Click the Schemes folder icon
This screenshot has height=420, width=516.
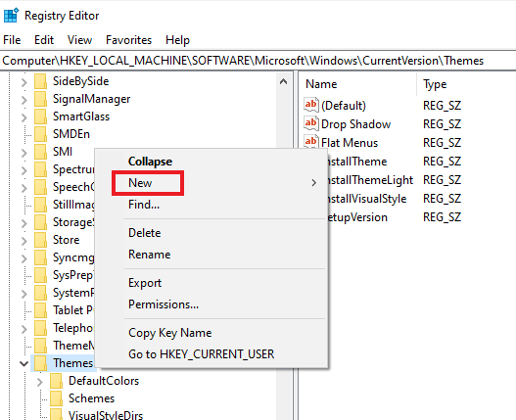coord(56,398)
